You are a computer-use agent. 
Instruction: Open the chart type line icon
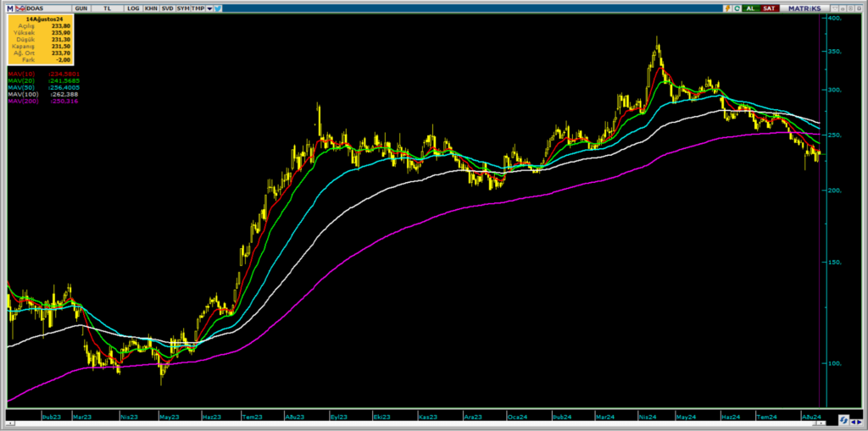pyautogui.click(x=20, y=8)
